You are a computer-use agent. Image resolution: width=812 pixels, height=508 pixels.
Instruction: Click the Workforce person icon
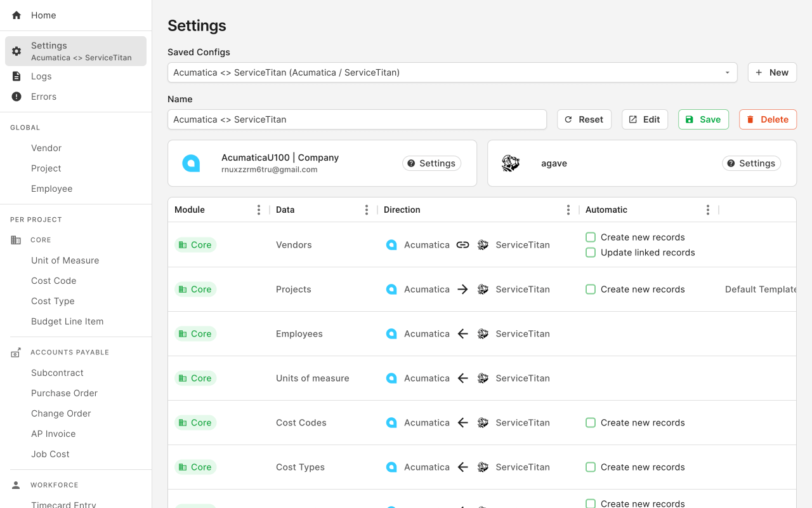pyautogui.click(x=16, y=485)
